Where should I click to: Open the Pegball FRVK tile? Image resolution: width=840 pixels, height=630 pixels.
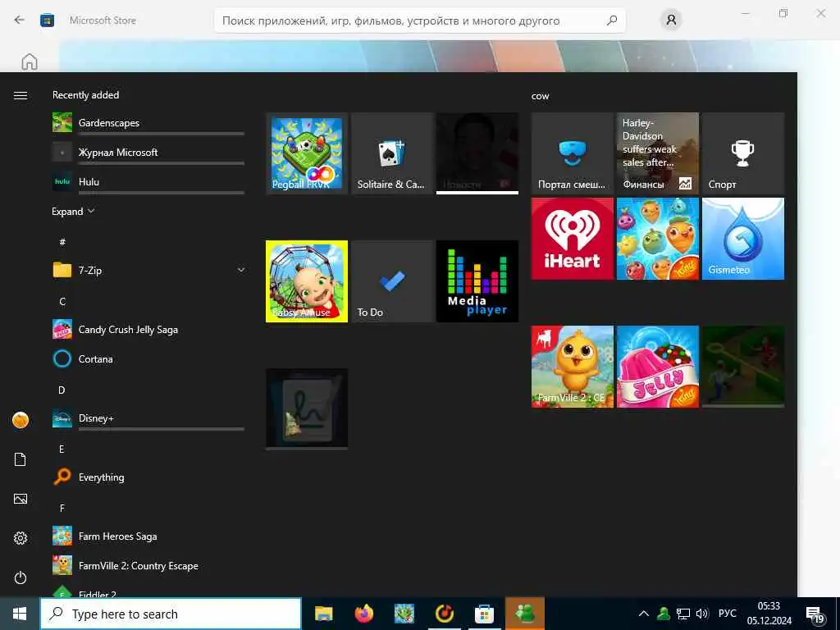coord(307,153)
